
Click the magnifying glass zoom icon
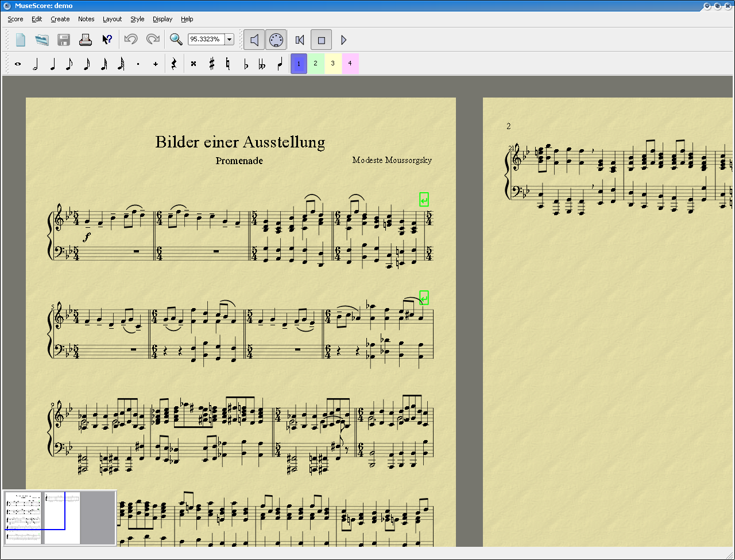[x=176, y=40]
